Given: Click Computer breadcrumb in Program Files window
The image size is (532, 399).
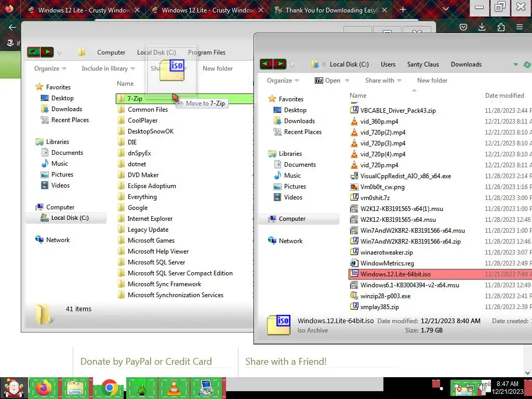Looking at the screenshot, I should 111,52.
